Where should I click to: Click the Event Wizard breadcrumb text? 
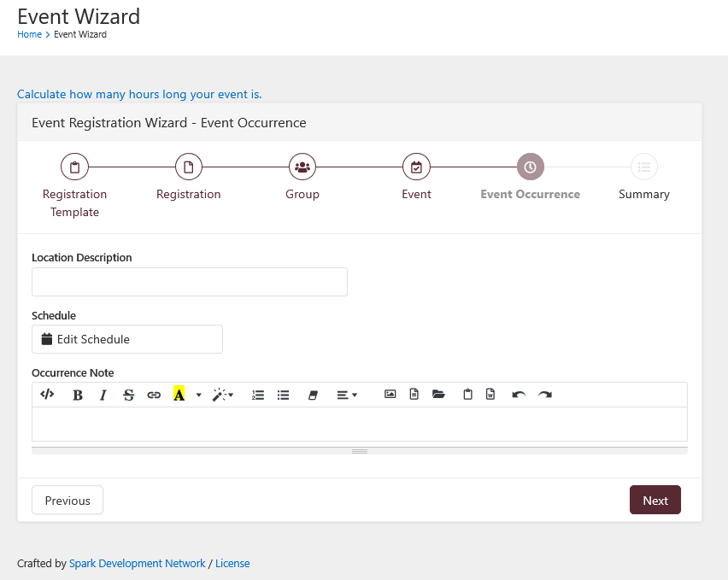(79, 34)
